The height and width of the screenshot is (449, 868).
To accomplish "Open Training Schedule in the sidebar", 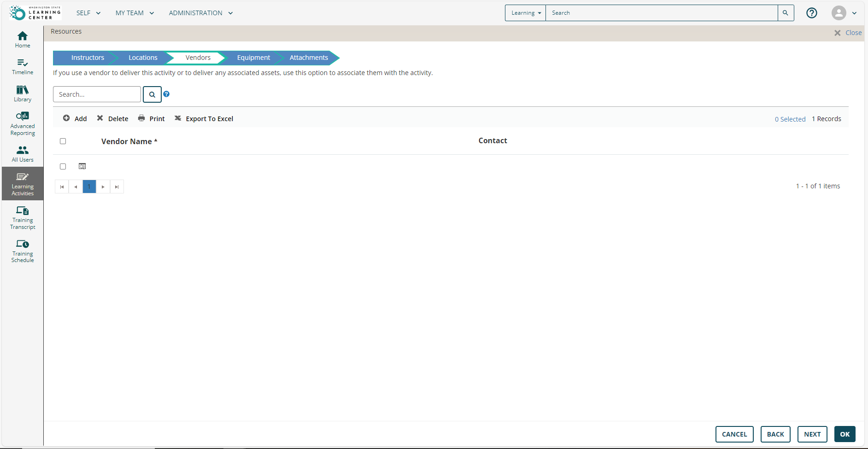I will click(23, 251).
